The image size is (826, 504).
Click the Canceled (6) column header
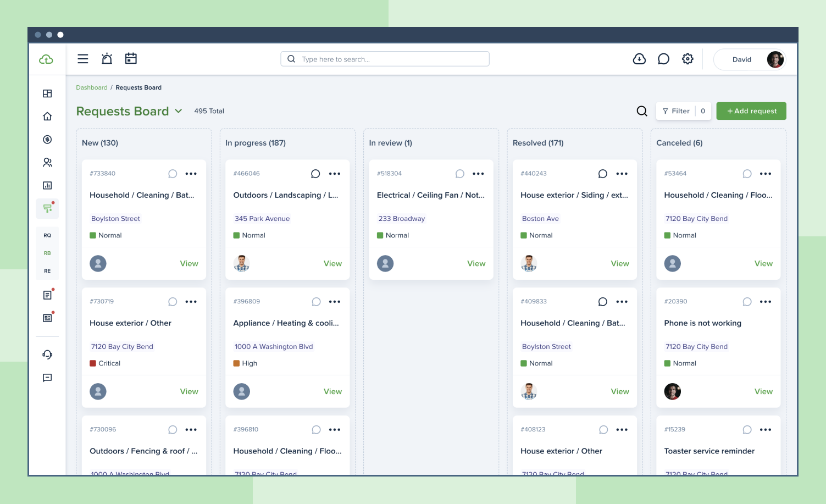click(680, 143)
